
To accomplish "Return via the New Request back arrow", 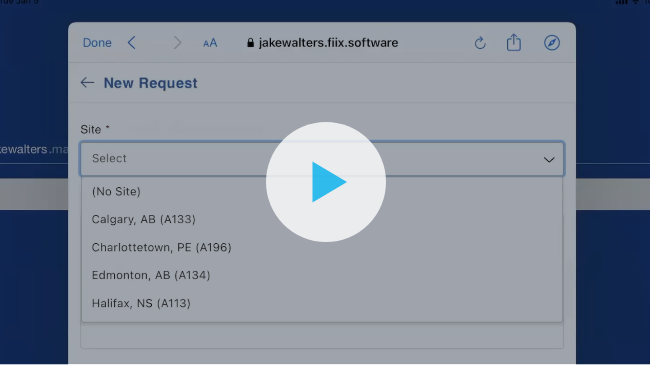I will [87, 83].
